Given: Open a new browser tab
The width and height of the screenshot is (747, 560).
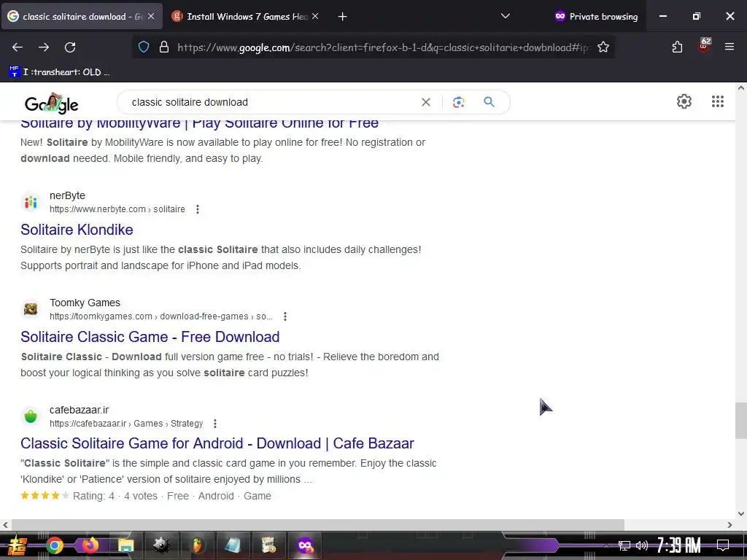Looking at the screenshot, I should pos(342,17).
